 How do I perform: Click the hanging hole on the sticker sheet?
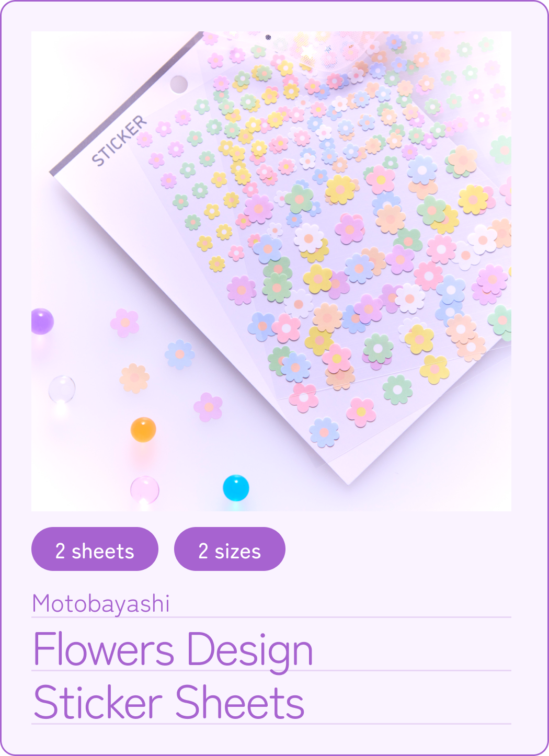tap(179, 84)
